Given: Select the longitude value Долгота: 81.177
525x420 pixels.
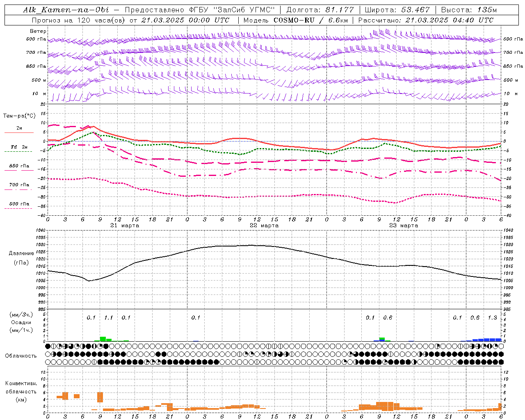Looking at the screenshot, I should pos(320,10).
